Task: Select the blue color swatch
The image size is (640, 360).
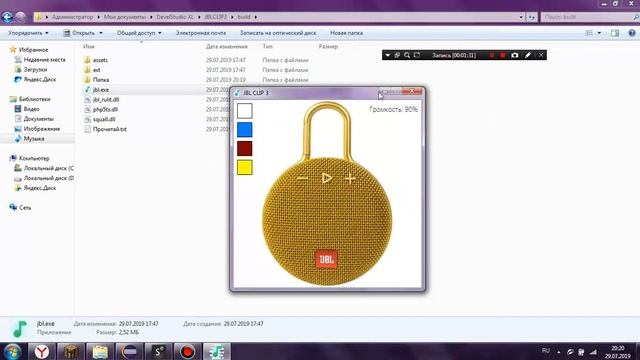Action: pos(244,130)
